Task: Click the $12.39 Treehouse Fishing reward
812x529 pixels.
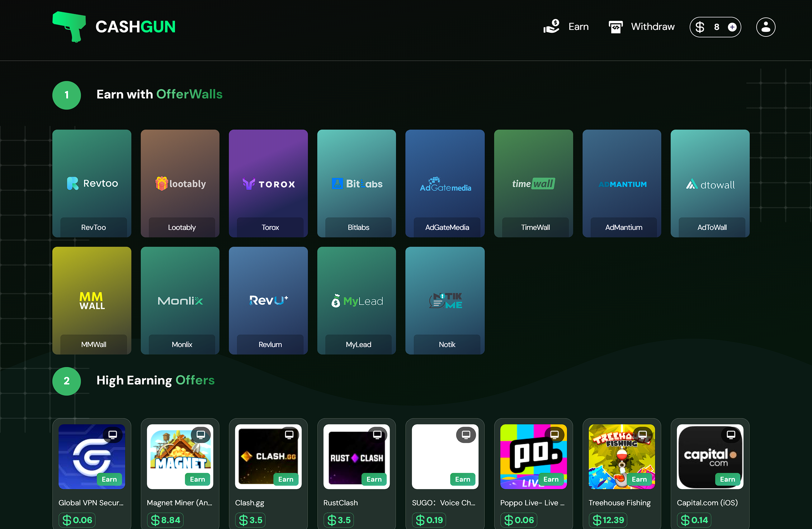Action: pyautogui.click(x=608, y=520)
